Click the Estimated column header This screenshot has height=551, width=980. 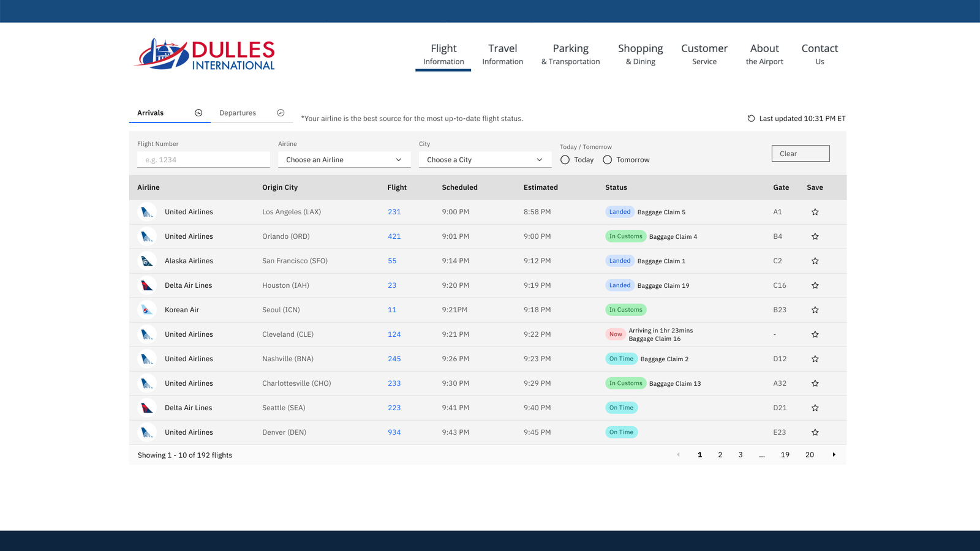tap(540, 187)
